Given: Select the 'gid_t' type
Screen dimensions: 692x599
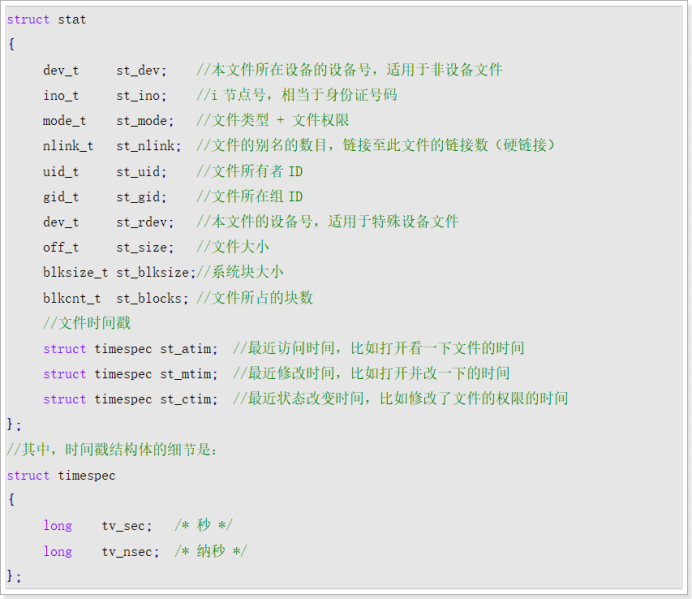Looking at the screenshot, I should coord(61,196).
